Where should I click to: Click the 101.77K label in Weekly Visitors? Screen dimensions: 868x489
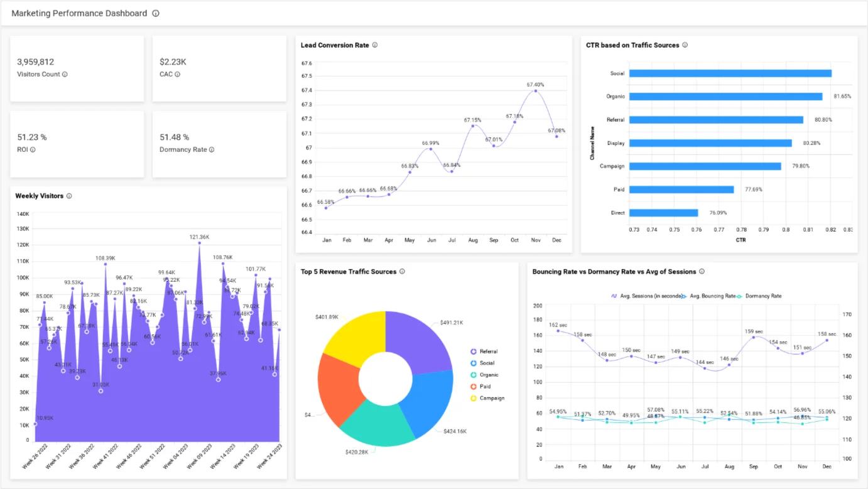coord(255,269)
